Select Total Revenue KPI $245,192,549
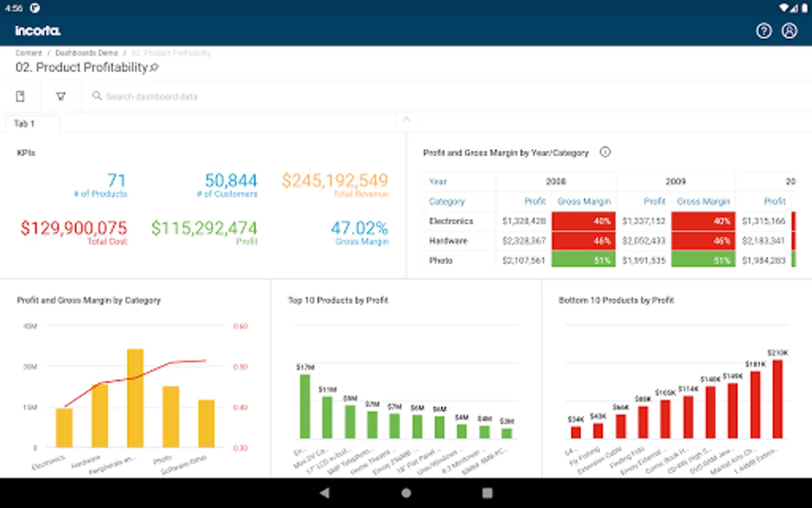This screenshot has height=508, width=812. tap(335, 181)
